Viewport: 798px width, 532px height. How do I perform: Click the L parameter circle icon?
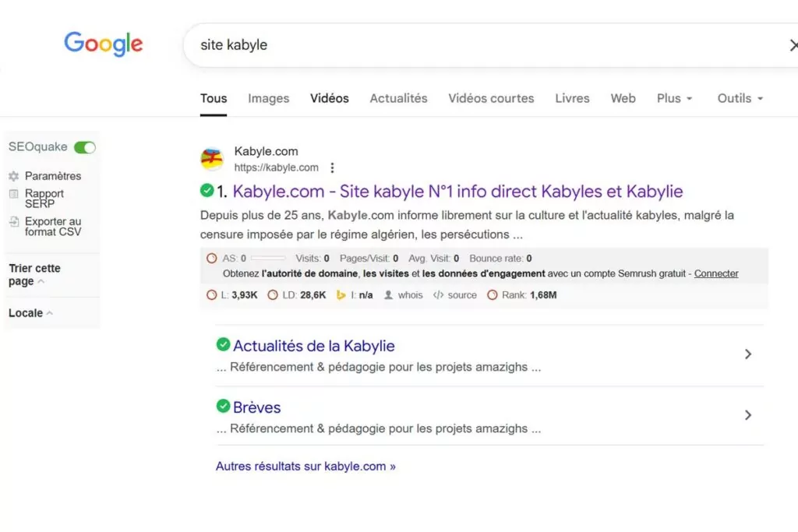tap(212, 295)
